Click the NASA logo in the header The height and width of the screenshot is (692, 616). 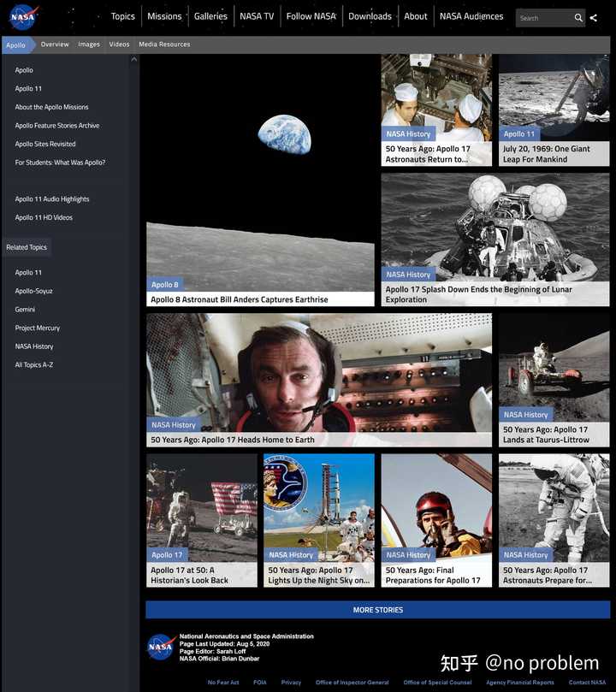(23, 17)
